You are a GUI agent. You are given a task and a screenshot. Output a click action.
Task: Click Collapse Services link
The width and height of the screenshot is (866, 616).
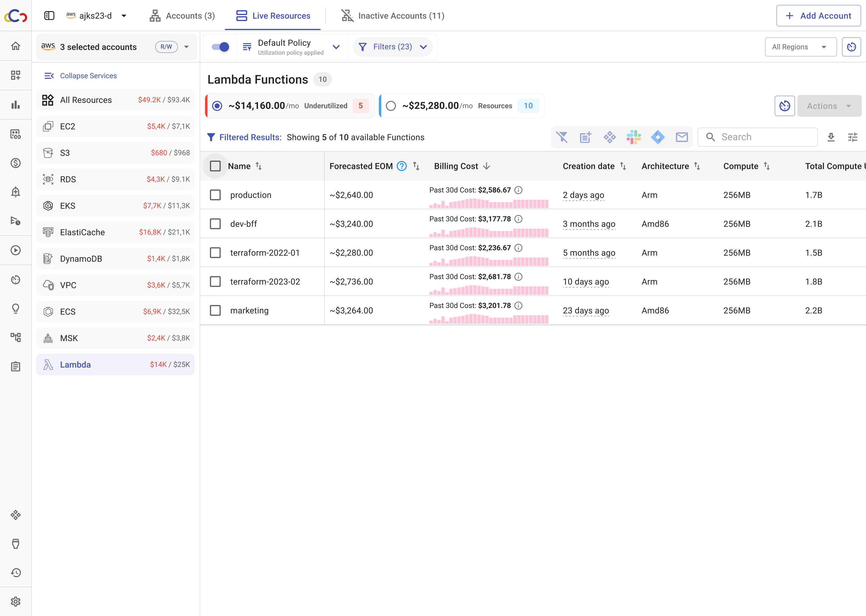pos(81,75)
